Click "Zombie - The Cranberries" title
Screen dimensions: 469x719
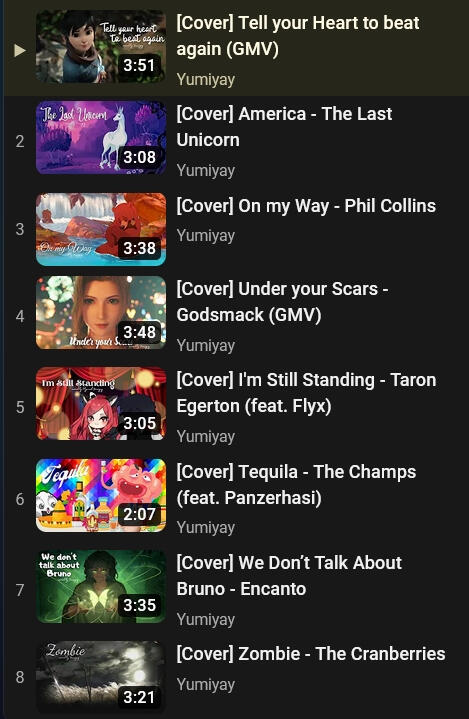click(x=311, y=654)
